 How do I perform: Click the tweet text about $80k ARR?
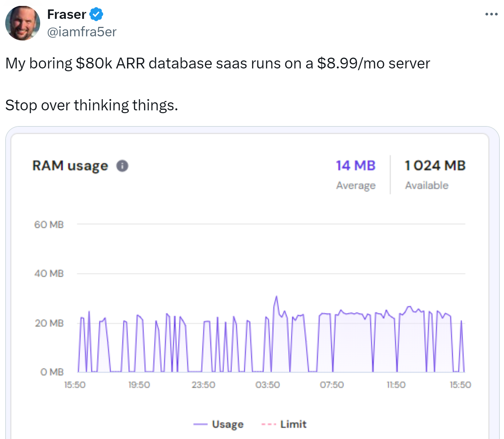point(218,64)
